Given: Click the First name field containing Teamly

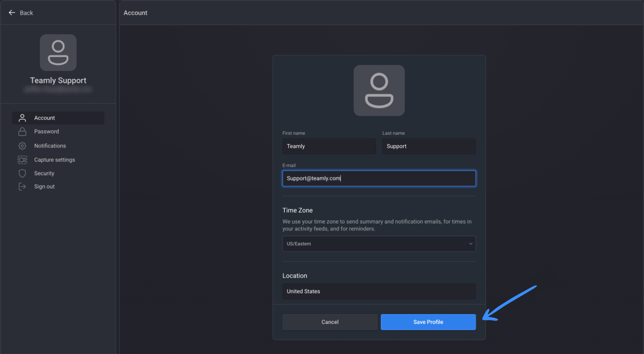Looking at the screenshot, I should tap(329, 146).
